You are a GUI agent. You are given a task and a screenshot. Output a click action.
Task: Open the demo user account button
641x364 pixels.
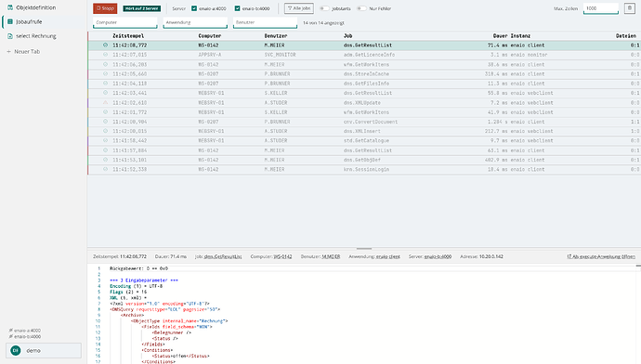(44, 350)
